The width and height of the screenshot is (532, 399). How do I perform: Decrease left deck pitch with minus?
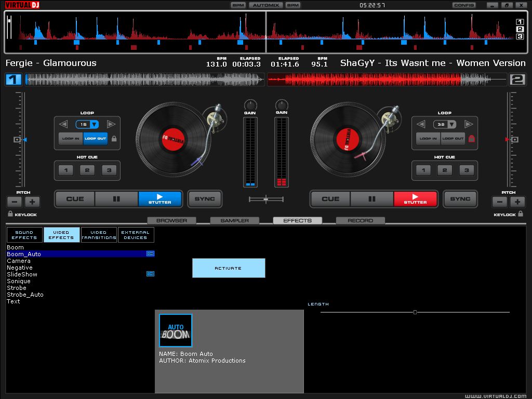pyautogui.click(x=15, y=202)
